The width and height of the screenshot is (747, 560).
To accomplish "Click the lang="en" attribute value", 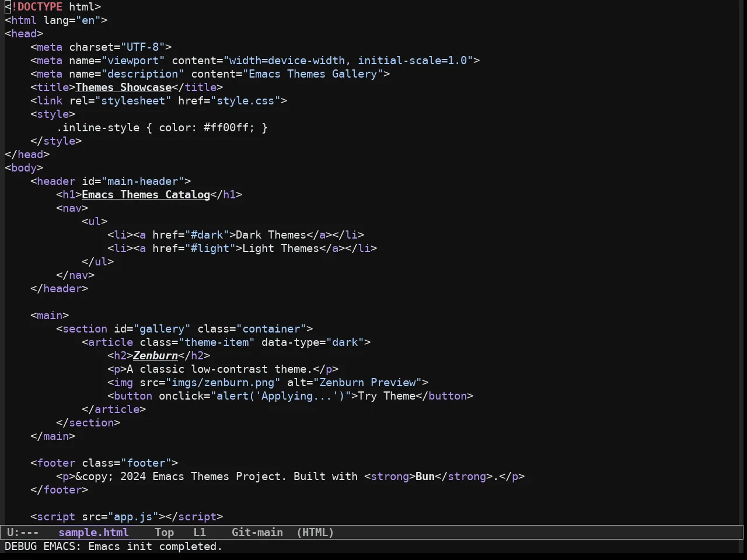I will click(88, 20).
